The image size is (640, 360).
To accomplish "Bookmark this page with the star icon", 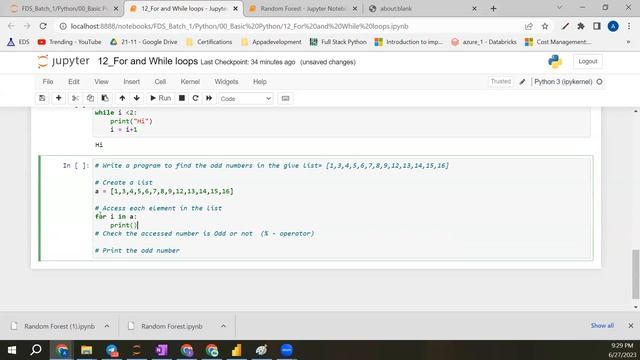I will tap(545, 26).
